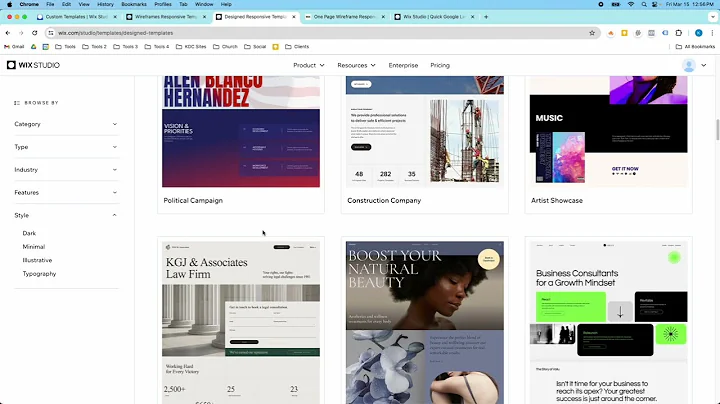
Task: Open the Resources dropdown menu
Action: point(356,65)
